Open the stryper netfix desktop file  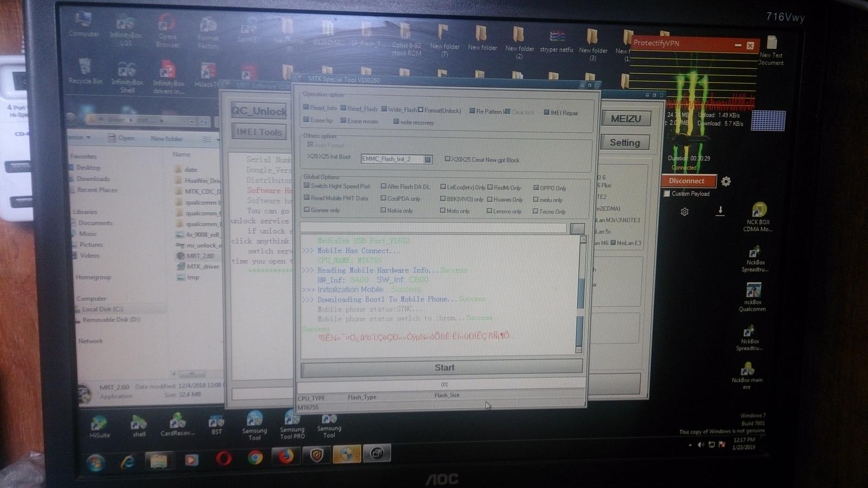pos(556,41)
